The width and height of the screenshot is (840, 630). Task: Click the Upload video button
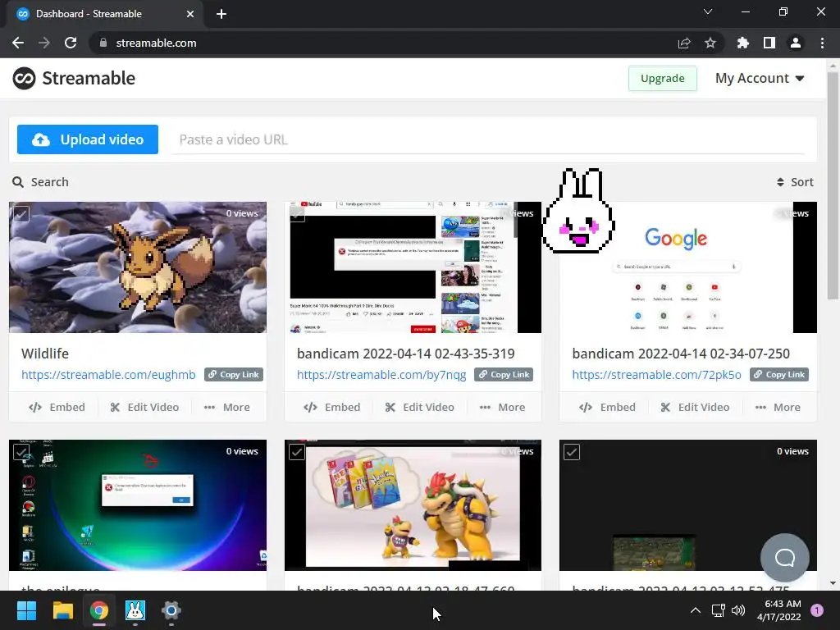tap(88, 139)
